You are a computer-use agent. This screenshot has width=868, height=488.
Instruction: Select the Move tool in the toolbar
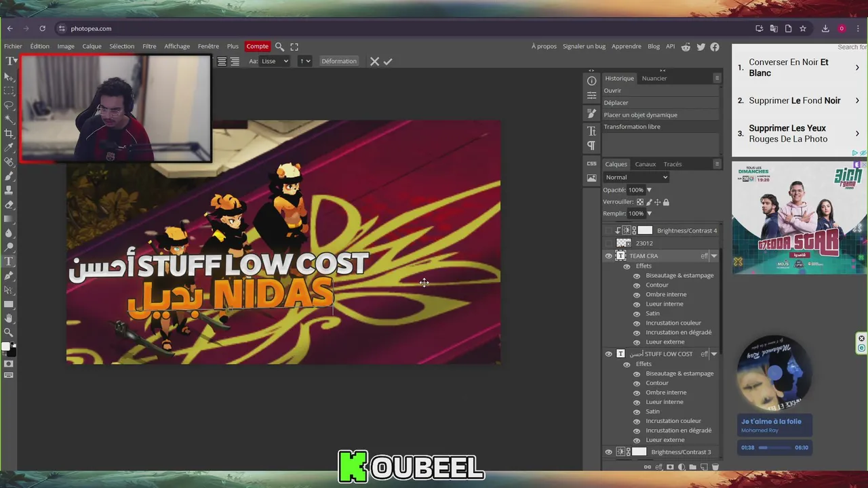point(9,77)
